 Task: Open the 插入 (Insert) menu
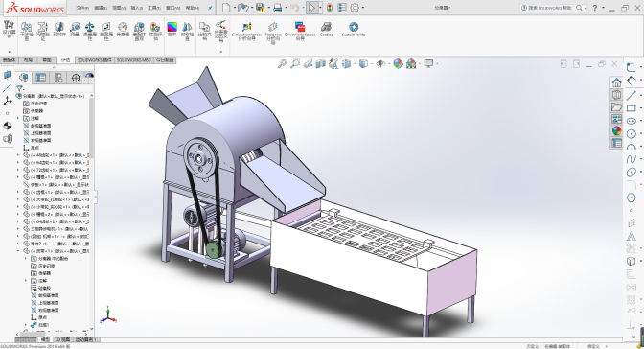coord(136,8)
